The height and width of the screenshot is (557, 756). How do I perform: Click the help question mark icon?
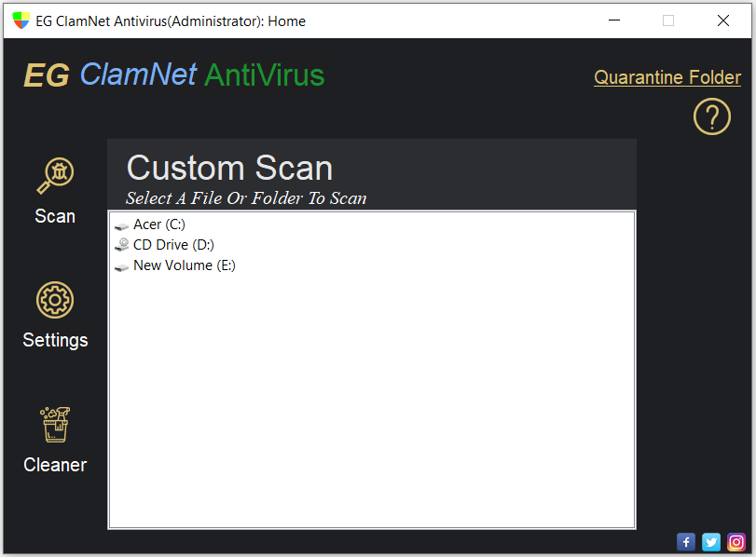point(711,116)
